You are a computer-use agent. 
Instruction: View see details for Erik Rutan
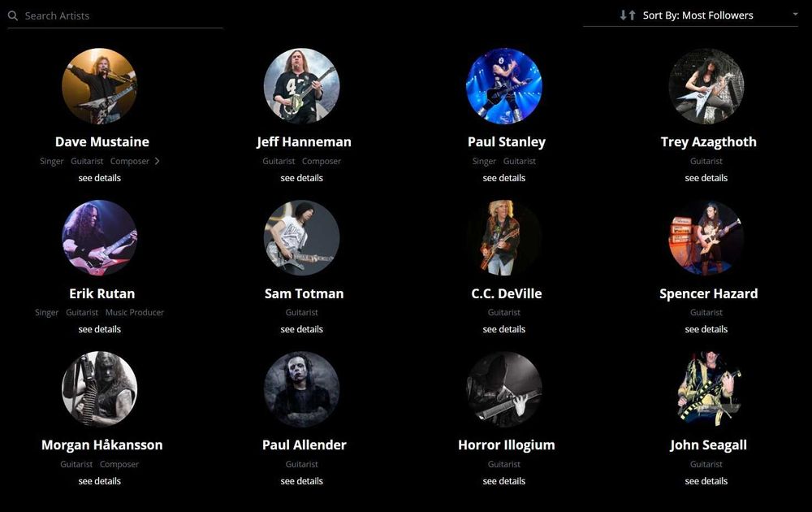click(x=99, y=329)
